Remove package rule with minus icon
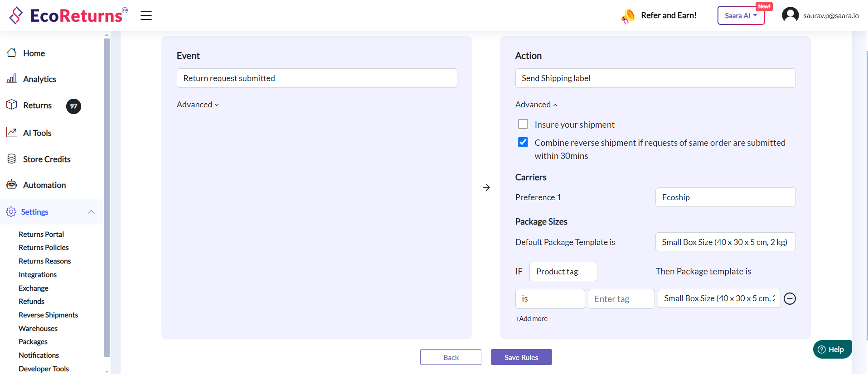This screenshot has width=868, height=374. 790,299
